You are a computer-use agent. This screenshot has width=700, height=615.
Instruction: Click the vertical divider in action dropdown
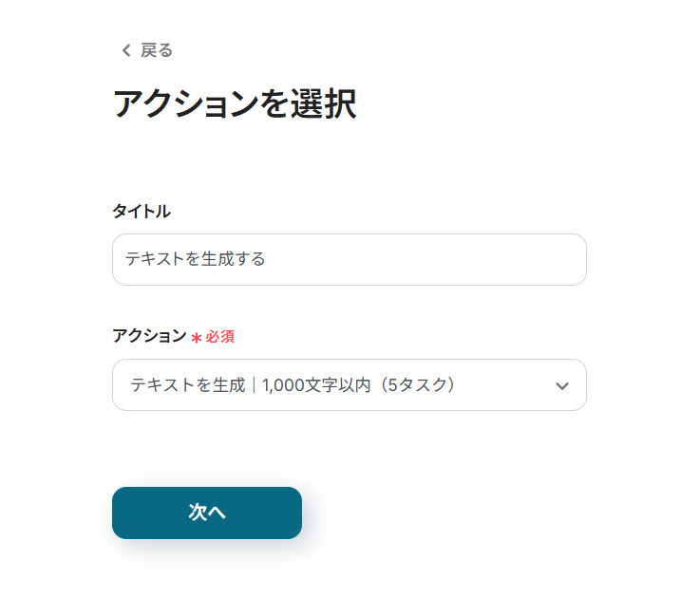(254, 385)
